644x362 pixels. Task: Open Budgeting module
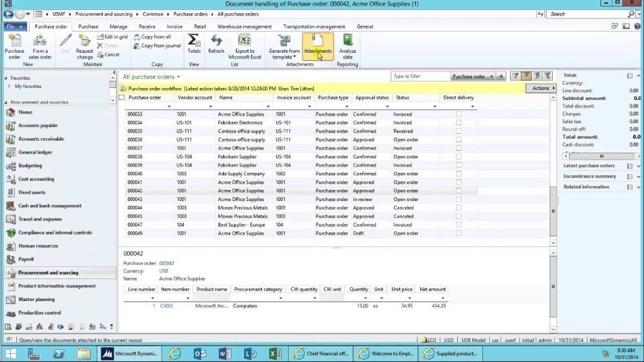click(x=30, y=166)
